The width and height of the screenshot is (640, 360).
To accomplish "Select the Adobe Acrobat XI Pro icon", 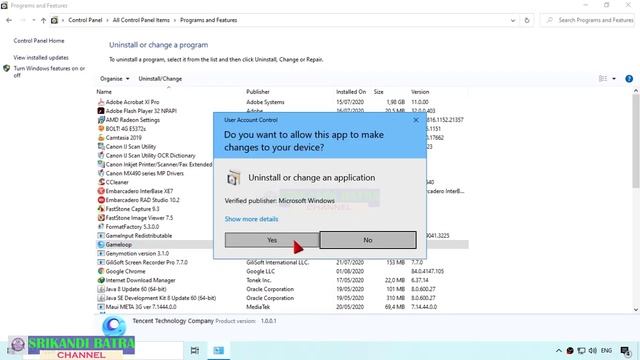I will click(x=101, y=102).
